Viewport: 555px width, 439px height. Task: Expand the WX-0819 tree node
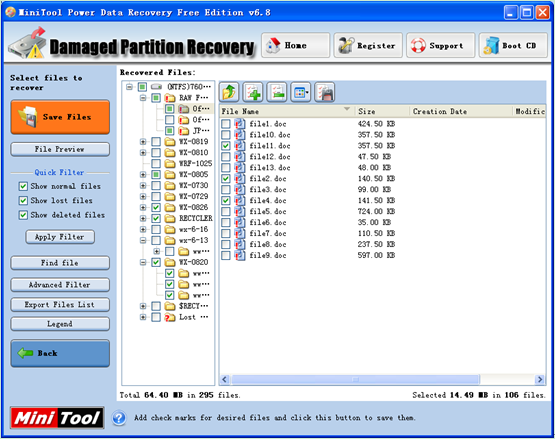coord(143,142)
